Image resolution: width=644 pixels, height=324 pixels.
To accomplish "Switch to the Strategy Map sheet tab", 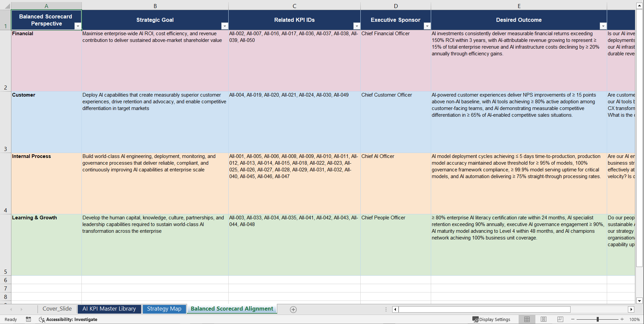I will coord(164,309).
